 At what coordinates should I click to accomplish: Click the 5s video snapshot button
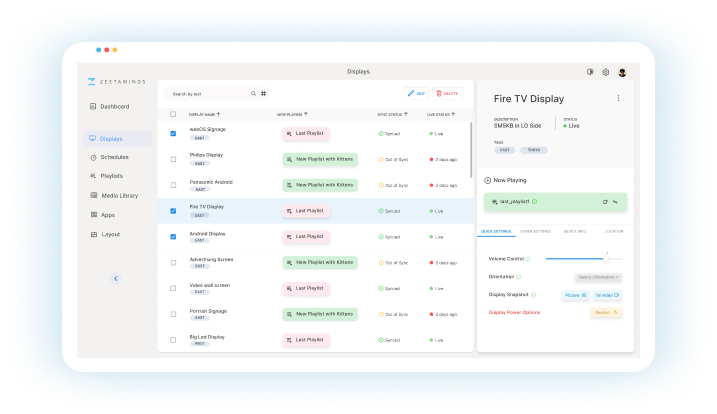[607, 296]
